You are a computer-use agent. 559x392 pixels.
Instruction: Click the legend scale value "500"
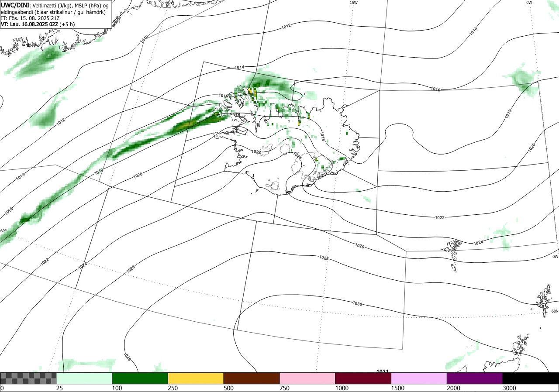click(228, 388)
